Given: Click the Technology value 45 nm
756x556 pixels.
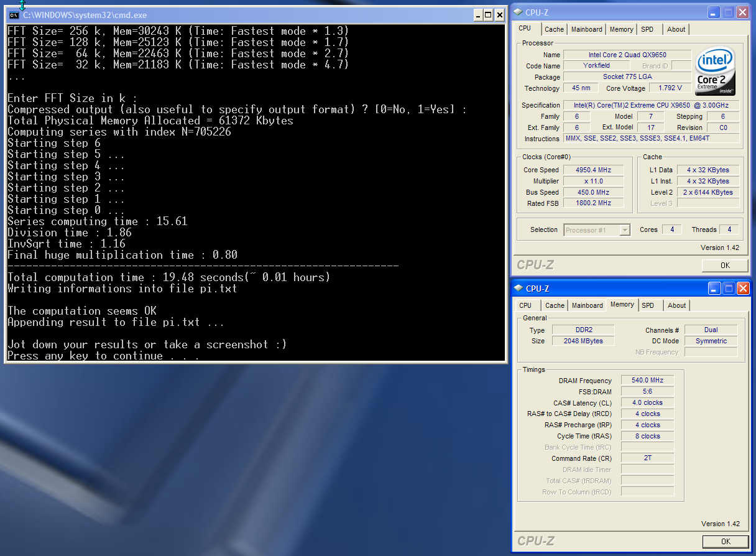Looking at the screenshot, I should coord(581,88).
